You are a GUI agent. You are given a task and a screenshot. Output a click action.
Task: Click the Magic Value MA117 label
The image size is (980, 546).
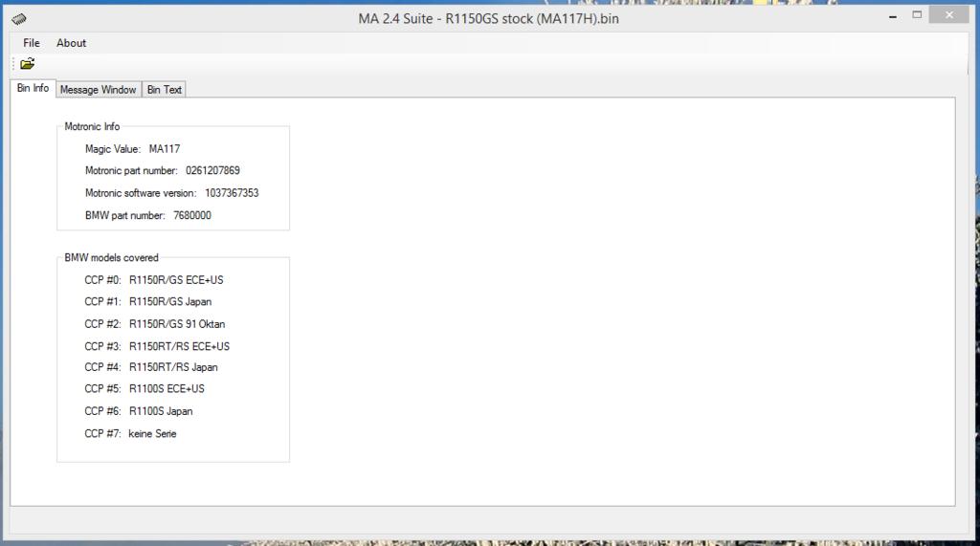click(132, 149)
